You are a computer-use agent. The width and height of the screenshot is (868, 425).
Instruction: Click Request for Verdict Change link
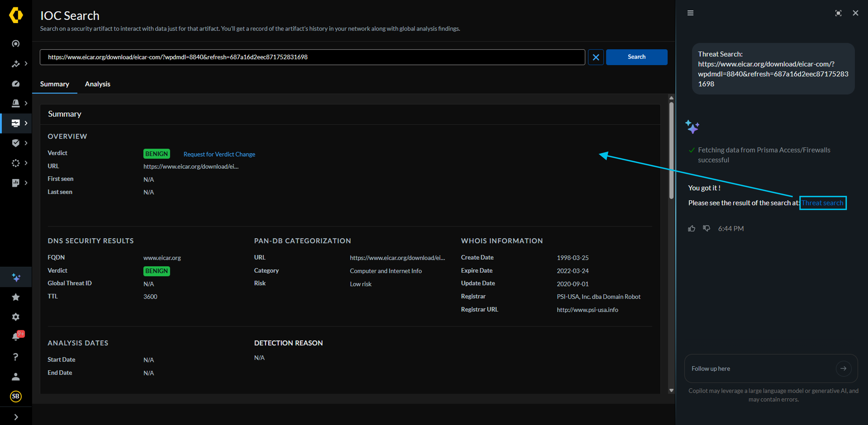[x=219, y=154]
